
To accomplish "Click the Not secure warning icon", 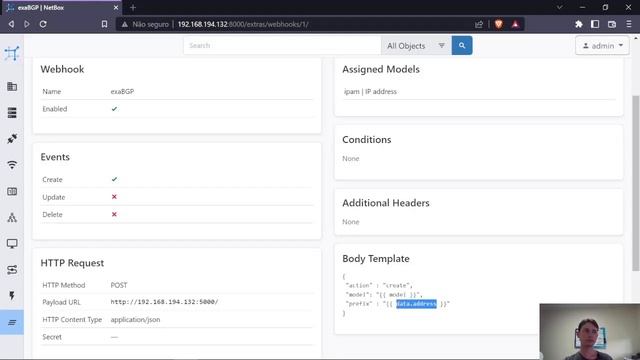I will pos(125,24).
